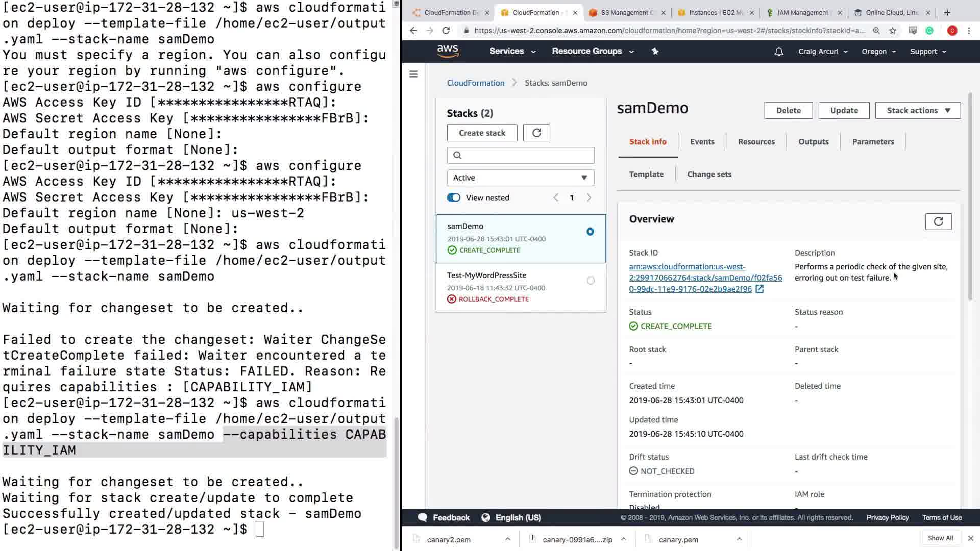This screenshot has width=980, height=551.
Task: Toggle the View nested switch
Action: [x=454, y=197]
